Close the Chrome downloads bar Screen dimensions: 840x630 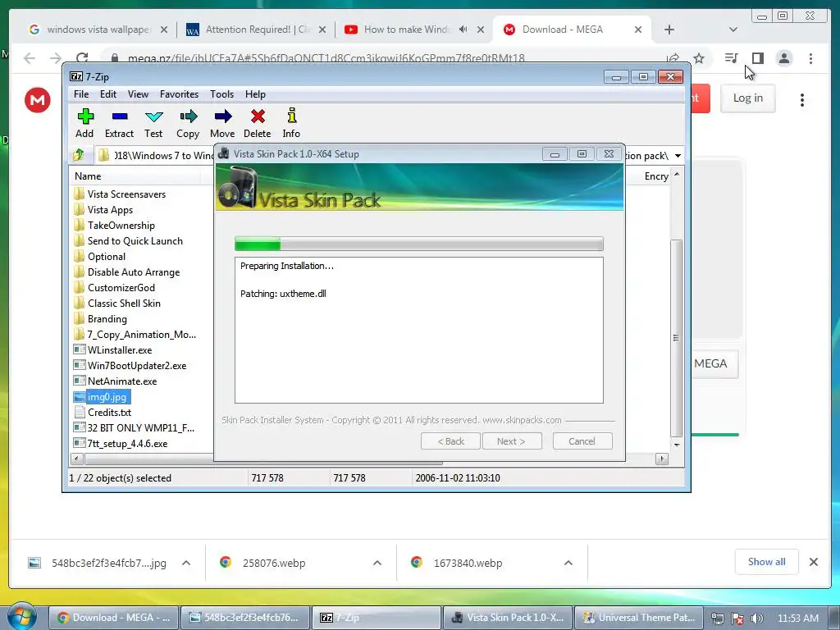(x=813, y=562)
